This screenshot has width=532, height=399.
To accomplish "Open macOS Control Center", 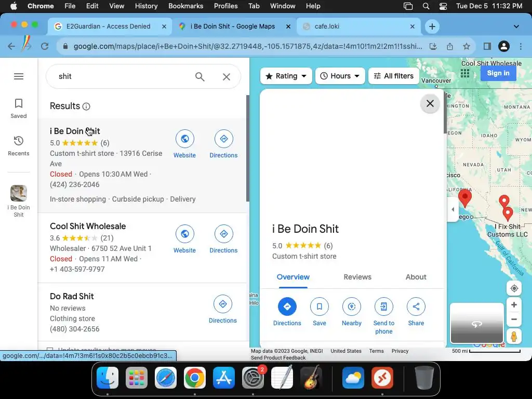I will pos(443,6).
